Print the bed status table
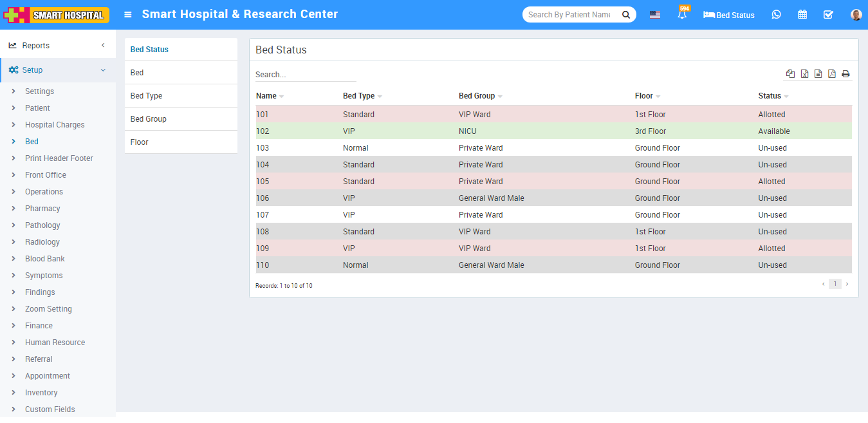The height and width of the screenshot is (423, 868). pos(845,74)
